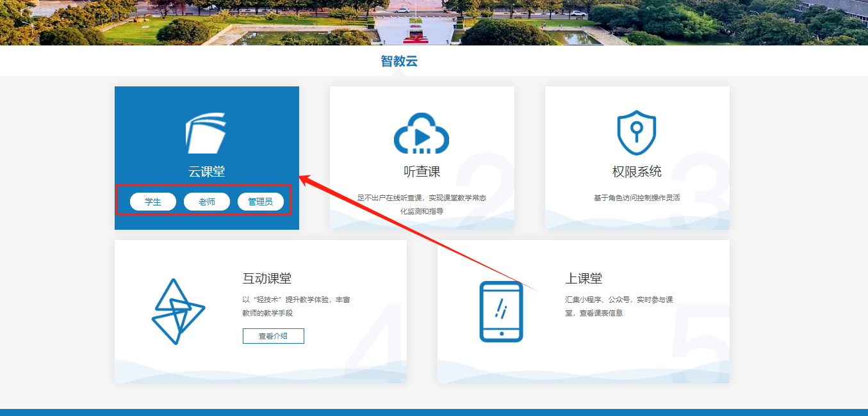Open the 上课堂 title link
Screen dimensions: 868x416
[584, 278]
